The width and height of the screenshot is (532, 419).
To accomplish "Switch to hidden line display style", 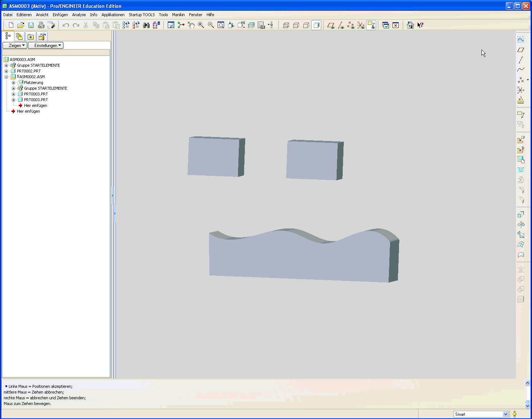I will click(x=296, y=25).
